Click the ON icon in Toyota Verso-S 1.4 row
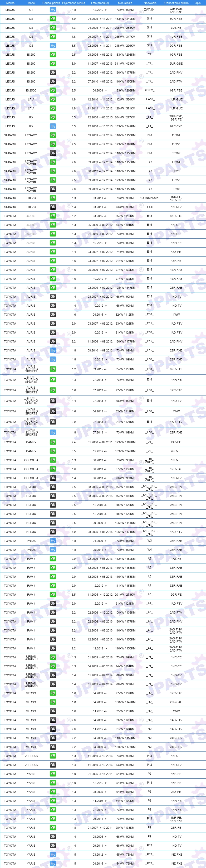The image size is (206, 868). click(x=53, y=765)
